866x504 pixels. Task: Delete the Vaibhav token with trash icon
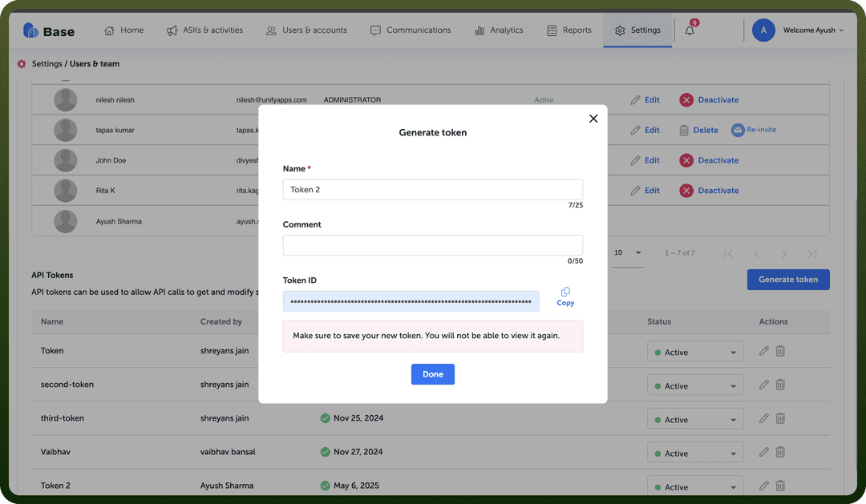[x=780, y=452]
